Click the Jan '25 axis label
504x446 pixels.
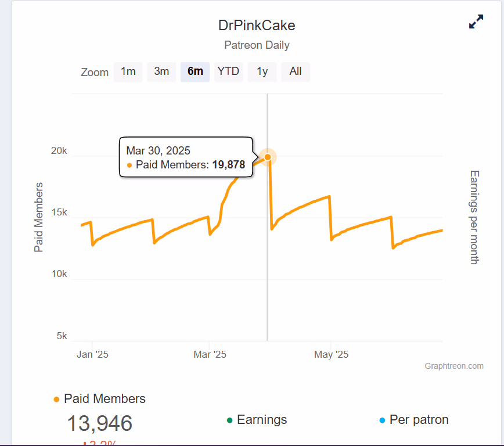pyautogui.click(x=92, y=354)
